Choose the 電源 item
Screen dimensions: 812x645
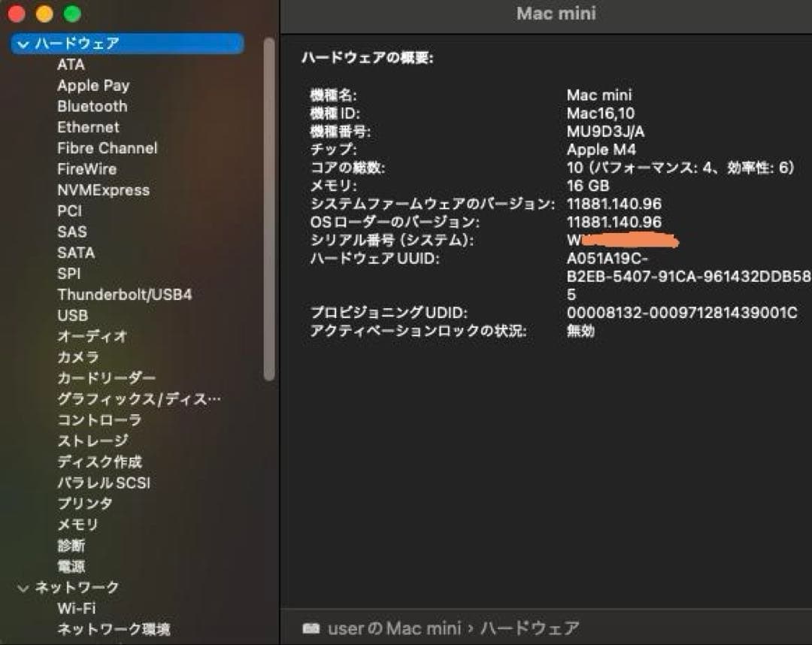tap(71, 567)
